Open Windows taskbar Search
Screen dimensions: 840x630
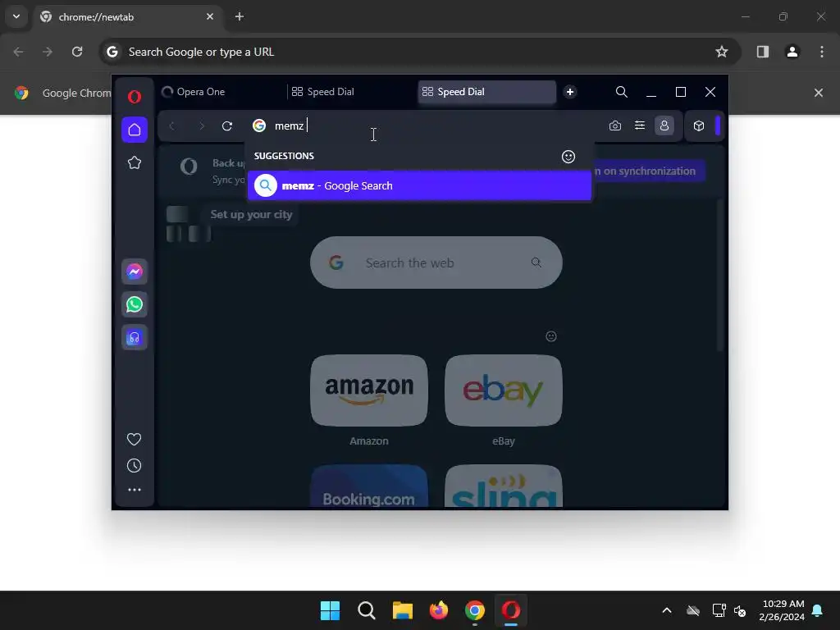click(x=367, y=610)
